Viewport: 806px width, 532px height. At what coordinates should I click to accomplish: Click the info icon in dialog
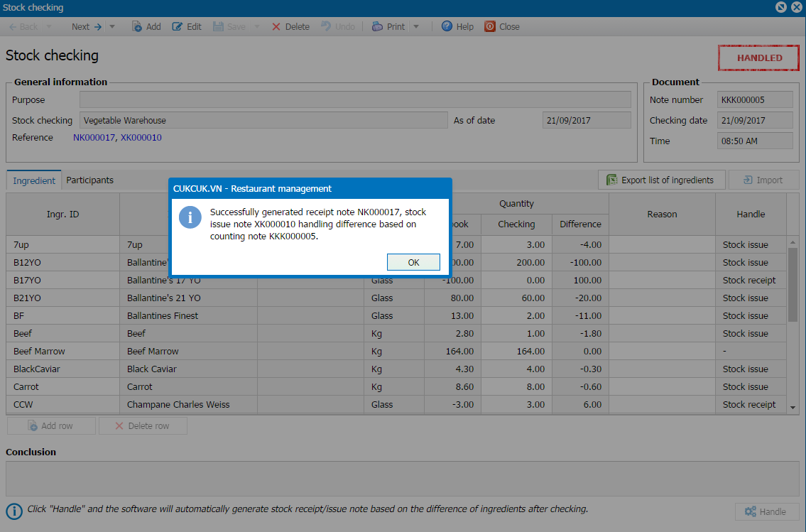[190, 218]
